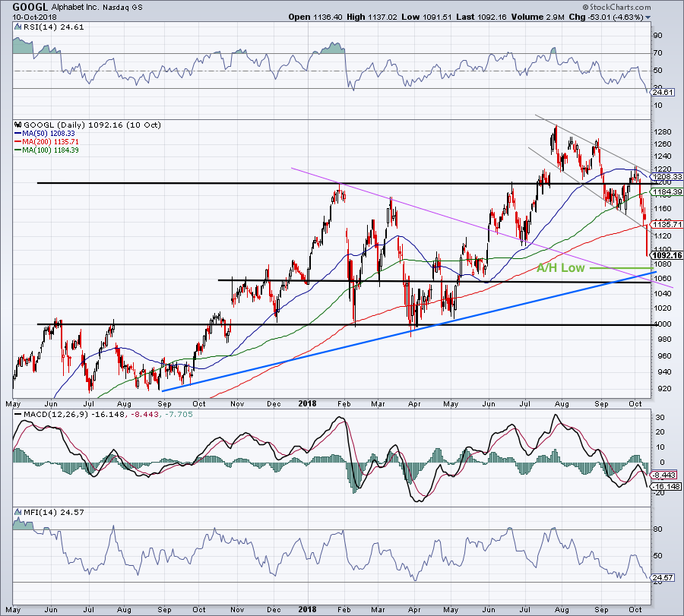
Task: Click the 90 label on the RSI axis
Action: point(658,36)
